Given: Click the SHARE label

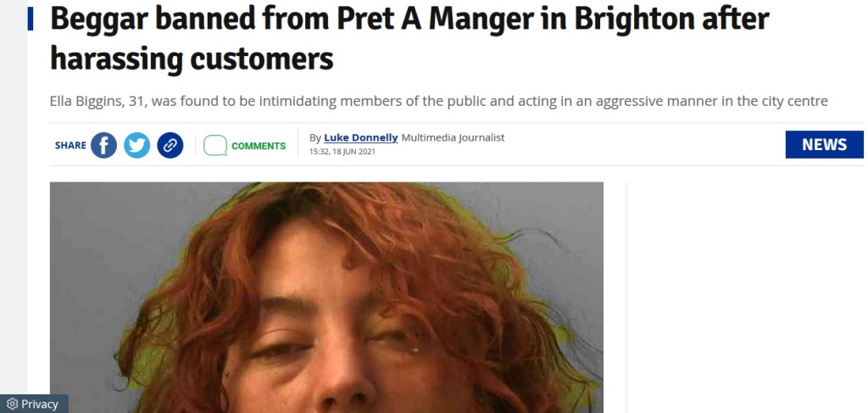Looking at the screenshot, I should (x=70, y=145).
